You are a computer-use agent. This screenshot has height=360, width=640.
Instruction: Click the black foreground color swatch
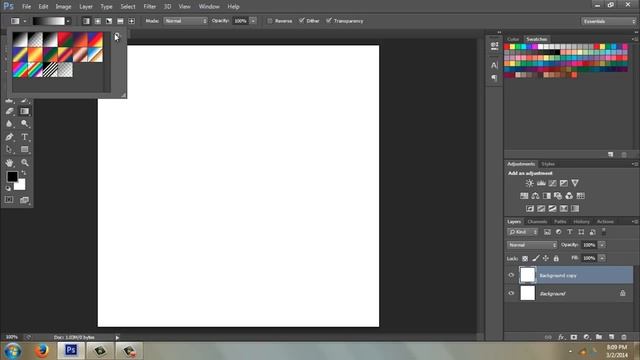[x=12, y=176]
